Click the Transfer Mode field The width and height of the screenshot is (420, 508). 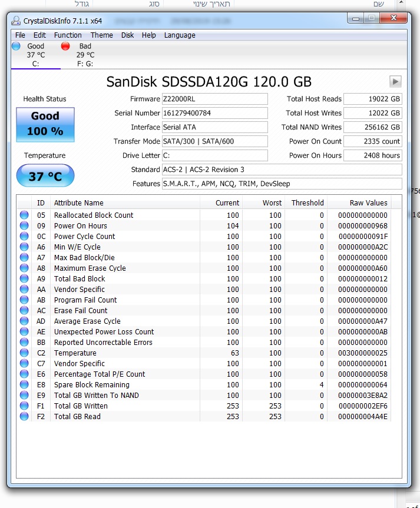coord(214,141)
